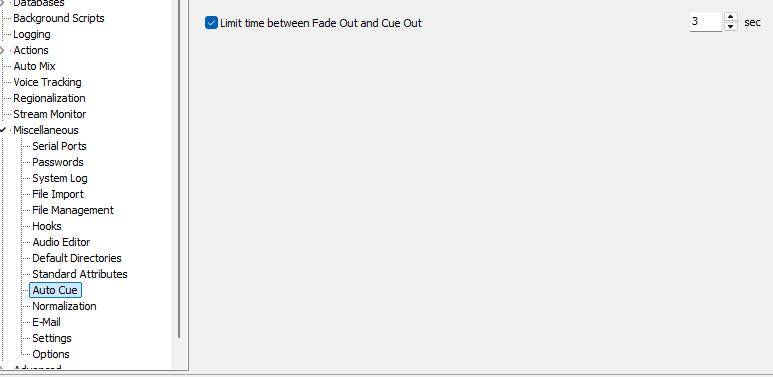Image resolution: width=773 pixels, height=377 pixels.
Task: Collapse the Miscellaneous tree node
Action: 3,130
